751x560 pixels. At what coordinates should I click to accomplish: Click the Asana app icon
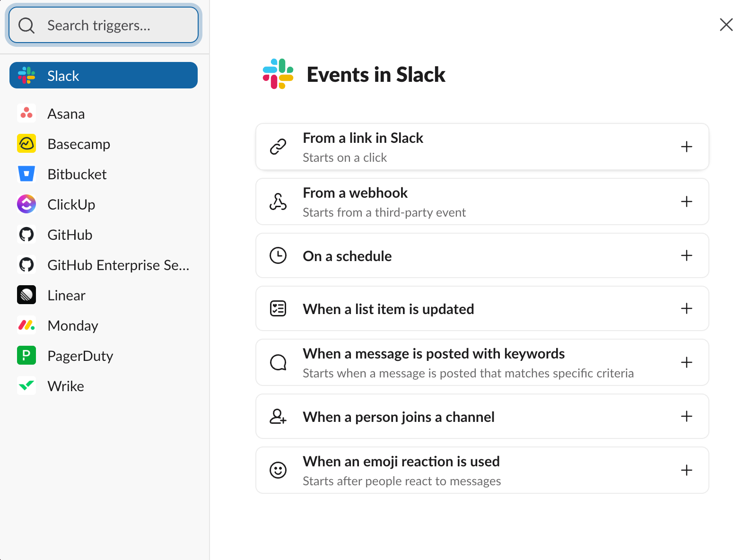[x=26, y=114]
